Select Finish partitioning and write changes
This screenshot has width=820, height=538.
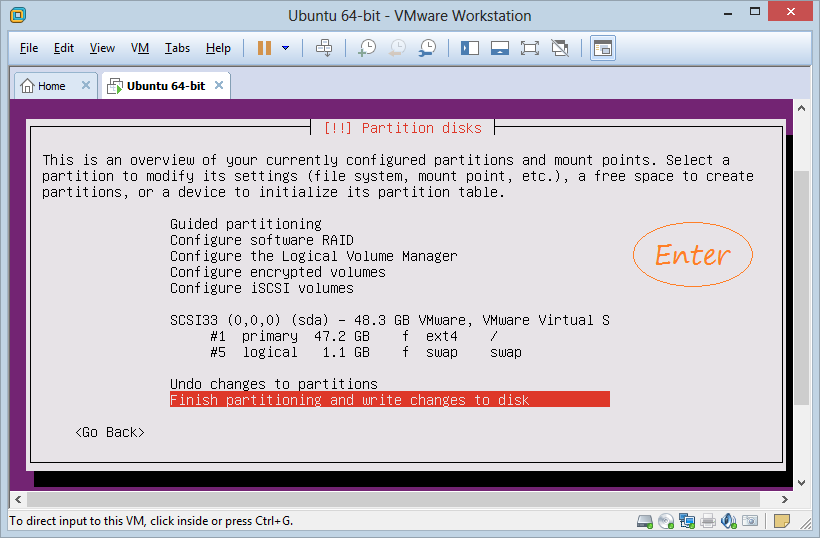tap(390, 400)
